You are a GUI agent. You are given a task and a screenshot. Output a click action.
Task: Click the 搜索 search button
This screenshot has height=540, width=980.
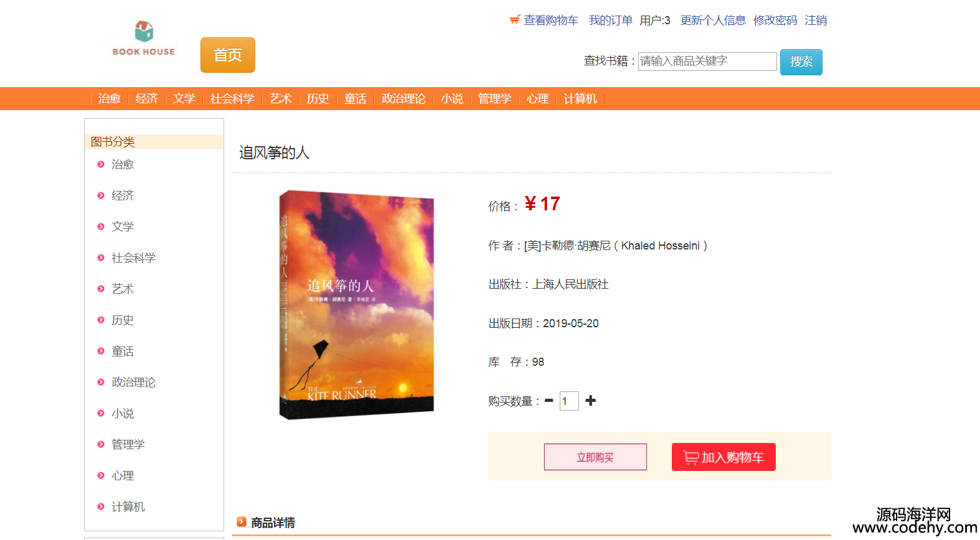(801, 62)
